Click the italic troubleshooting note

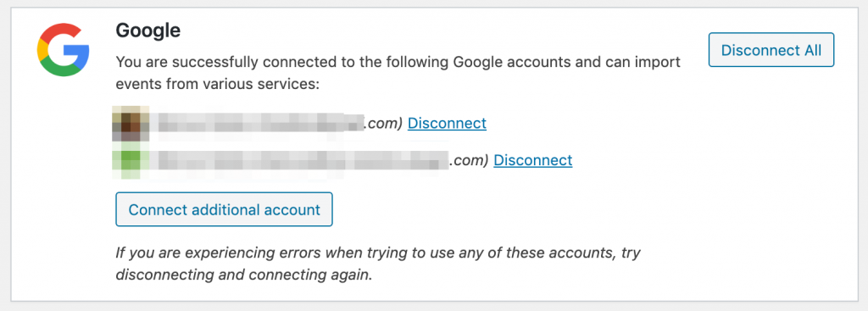point(378,264)
